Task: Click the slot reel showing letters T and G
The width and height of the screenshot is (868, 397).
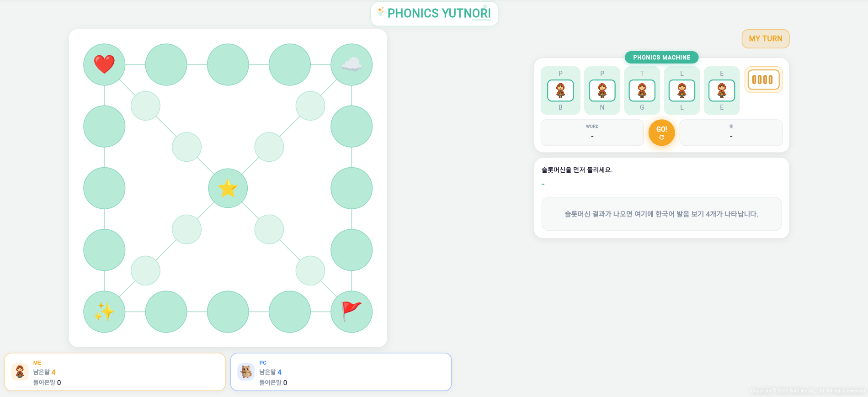Action: [x=642, y=90]
